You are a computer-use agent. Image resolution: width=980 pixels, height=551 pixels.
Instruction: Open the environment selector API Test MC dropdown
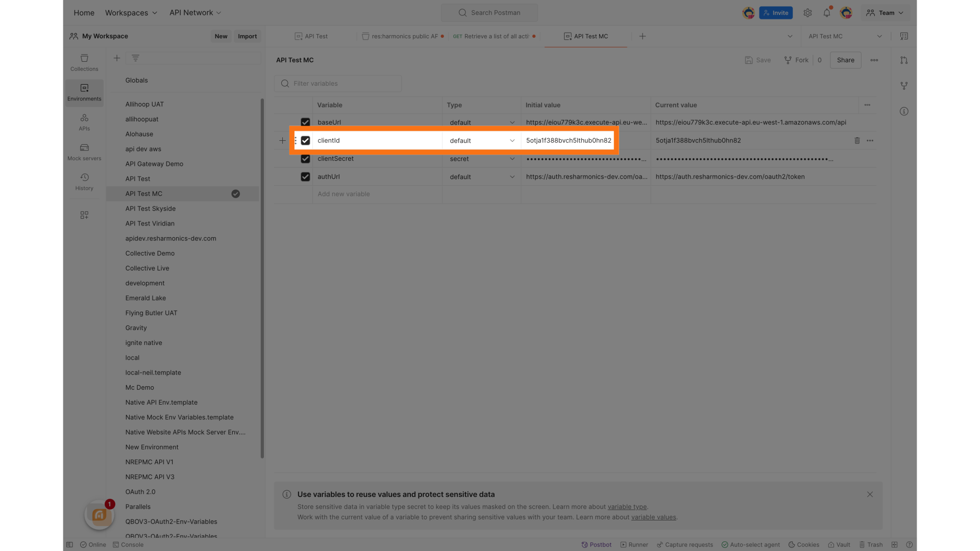click(x=845, y=36)
